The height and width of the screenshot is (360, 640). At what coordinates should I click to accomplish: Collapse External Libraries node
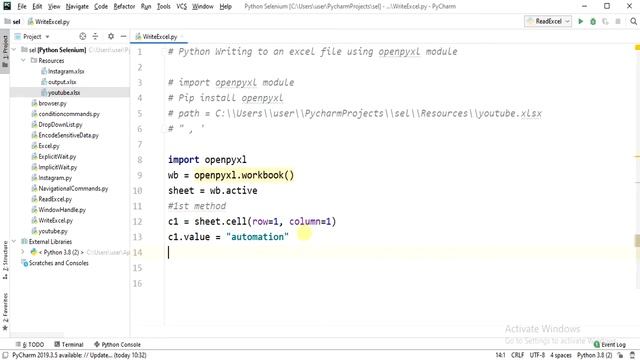tap(15, 242)
